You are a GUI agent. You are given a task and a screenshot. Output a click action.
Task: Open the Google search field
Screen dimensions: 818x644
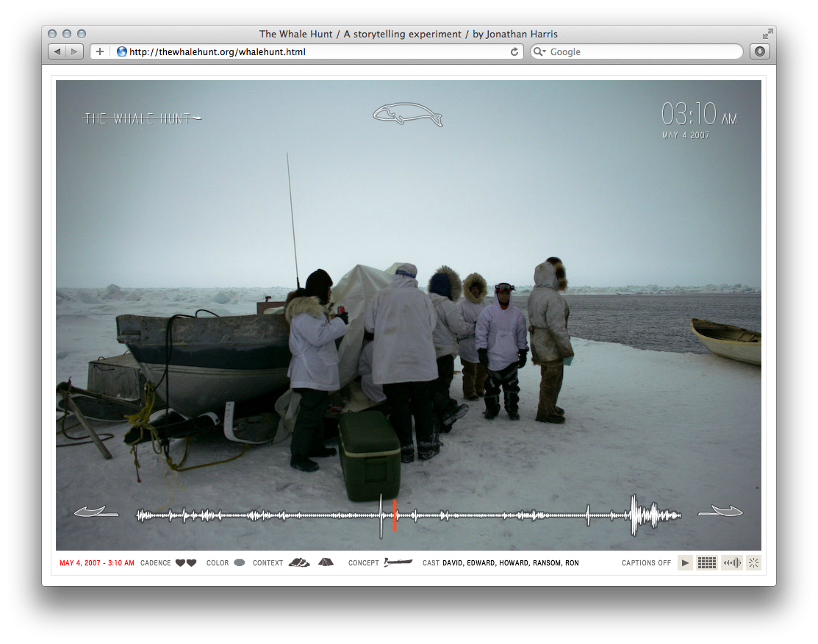pos(636,51)
